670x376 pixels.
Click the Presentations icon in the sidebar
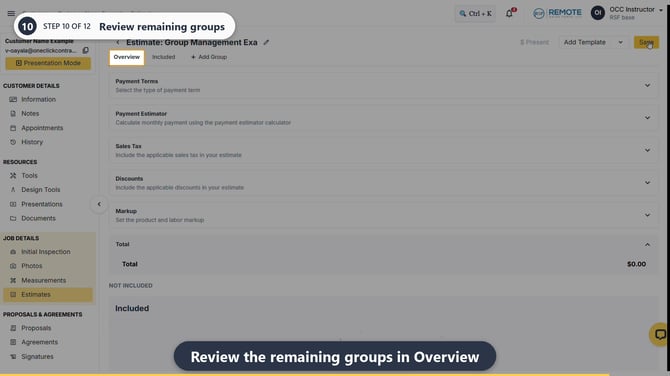[13, 204]
